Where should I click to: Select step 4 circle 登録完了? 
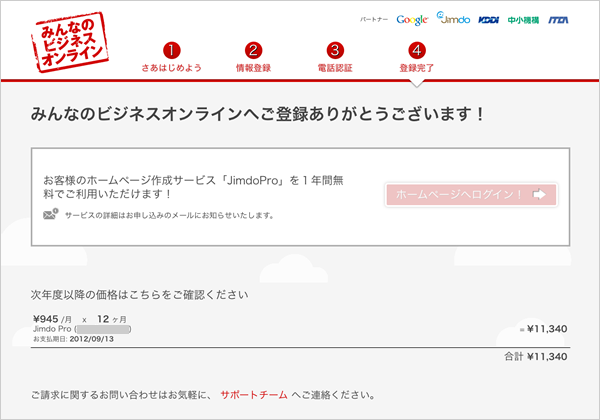pyautogui.click(x=417, y=50)
